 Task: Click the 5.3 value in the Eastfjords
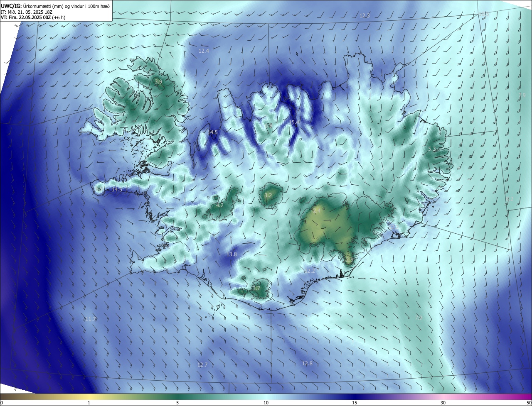[x=432, y=149]
